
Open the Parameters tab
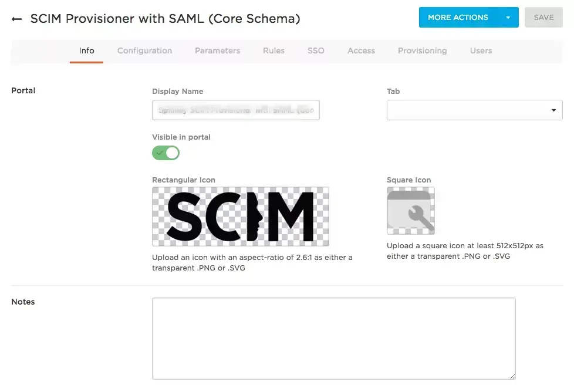217,50
